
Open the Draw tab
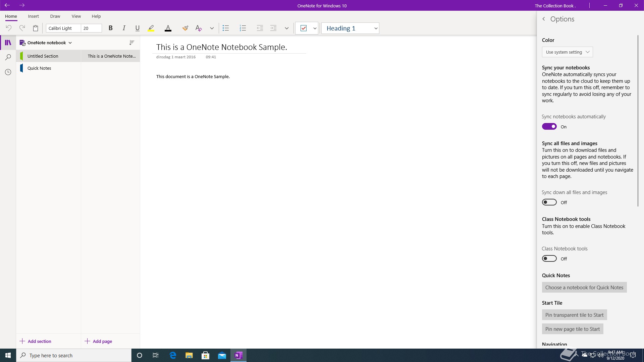[55, 16]
